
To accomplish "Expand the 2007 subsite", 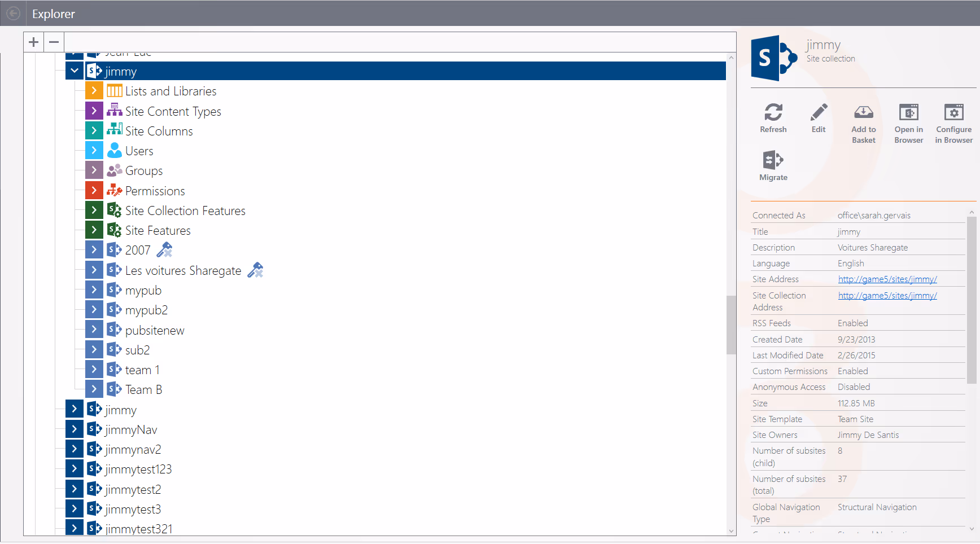I will coord(94,250).
